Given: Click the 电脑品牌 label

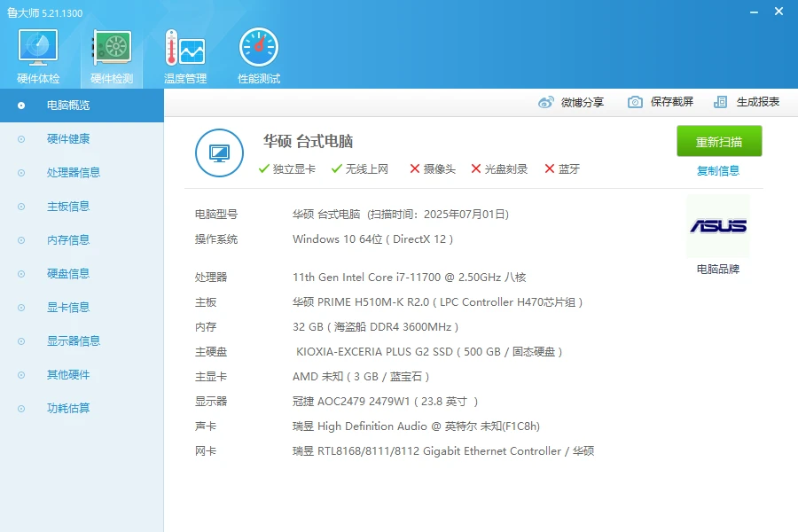Looking at the screenshot, I should click(717, 269).
